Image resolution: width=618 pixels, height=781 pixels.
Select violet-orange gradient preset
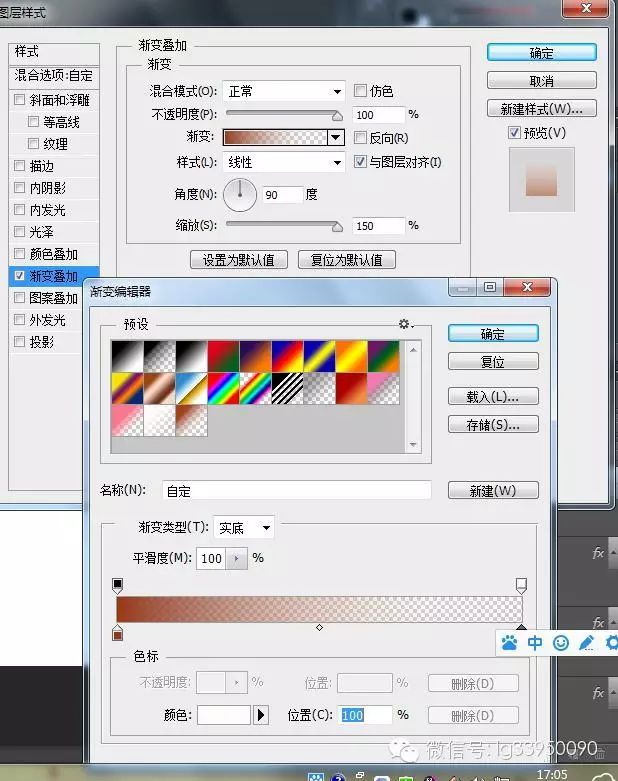pos(255,356)
